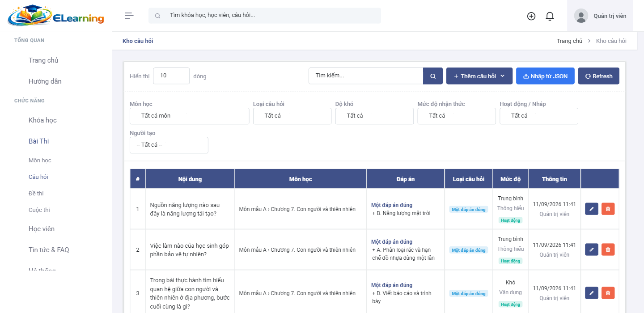The height and width of the screenshot is (313, 644).
Task: Focus the Tìm kiếm table search field
Action: 366,76
